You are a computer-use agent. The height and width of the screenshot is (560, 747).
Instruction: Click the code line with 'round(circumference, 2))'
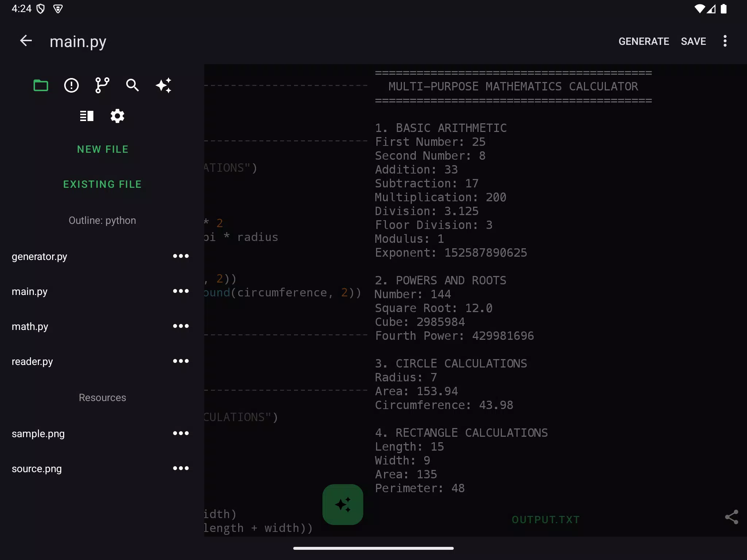coord(282,292)
